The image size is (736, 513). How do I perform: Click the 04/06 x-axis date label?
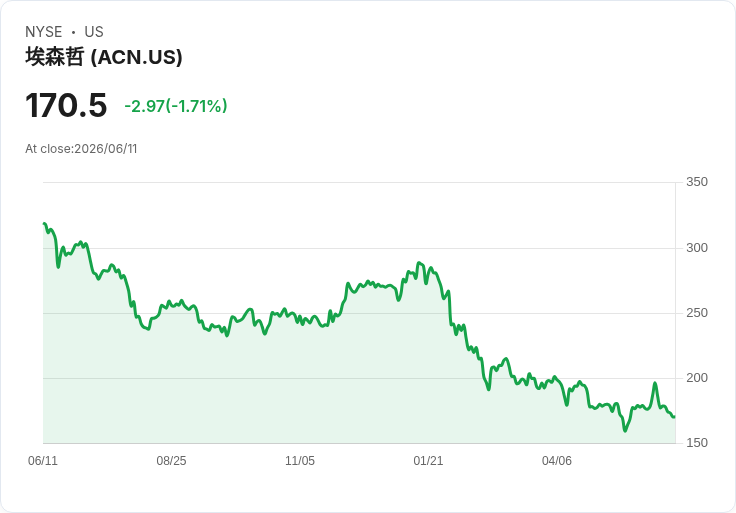tap(557, 461)
